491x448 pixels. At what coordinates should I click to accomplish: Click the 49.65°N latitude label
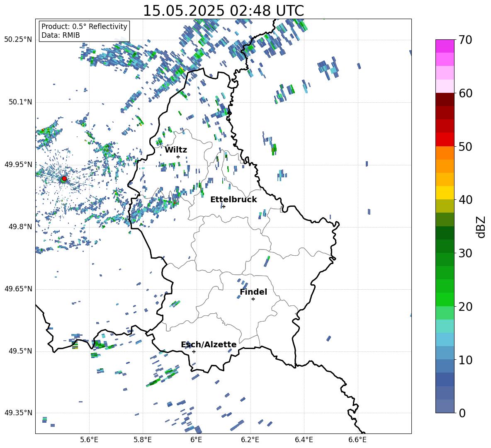18,289
